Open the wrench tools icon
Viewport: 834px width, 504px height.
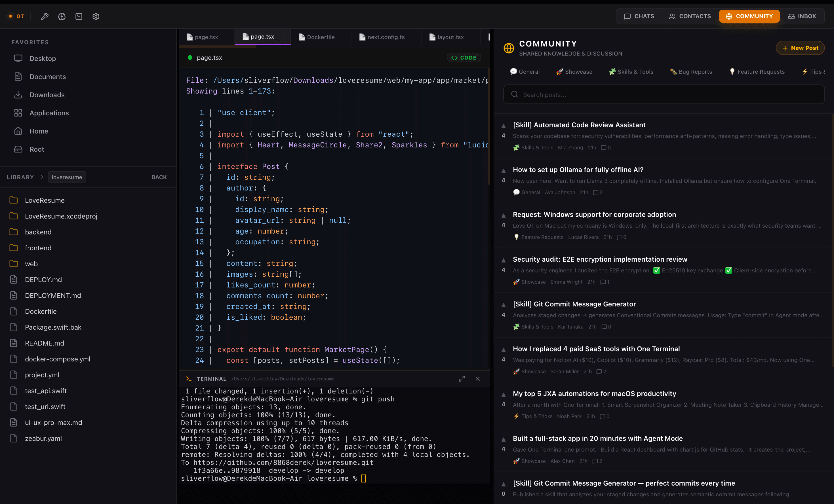pos(45,16)
